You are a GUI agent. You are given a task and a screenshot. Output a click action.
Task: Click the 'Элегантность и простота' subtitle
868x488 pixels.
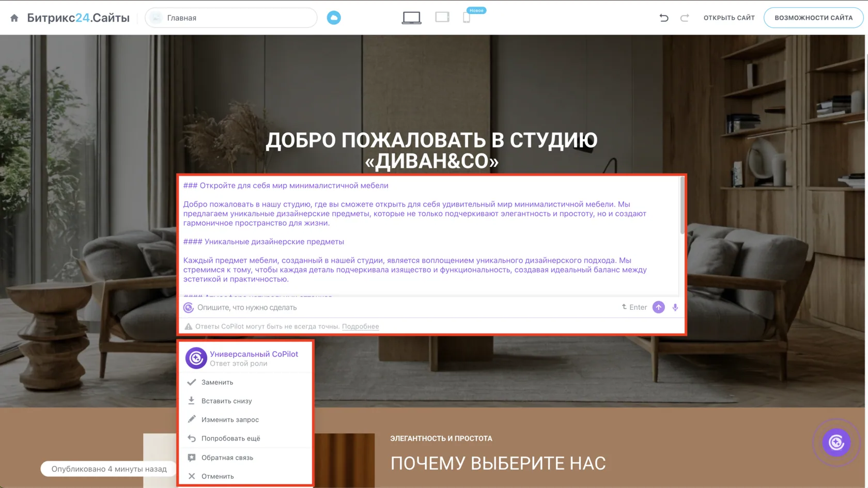point(441,438)
